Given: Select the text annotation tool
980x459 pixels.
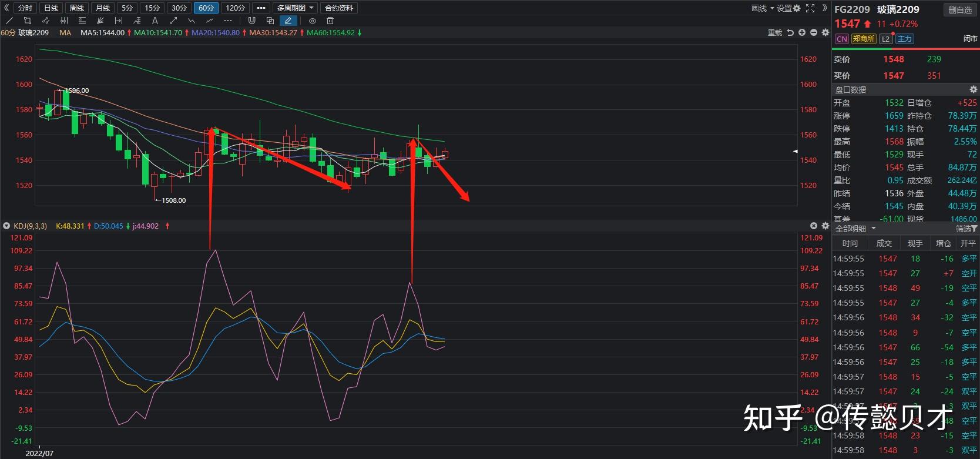Looking at the screenshot, I should coord(155,21).
